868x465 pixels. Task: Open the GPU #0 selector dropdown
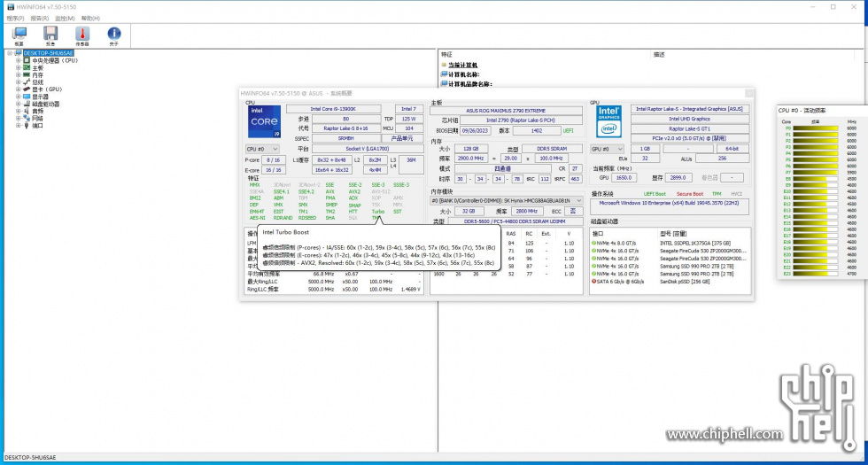click(x=608, y=149)
